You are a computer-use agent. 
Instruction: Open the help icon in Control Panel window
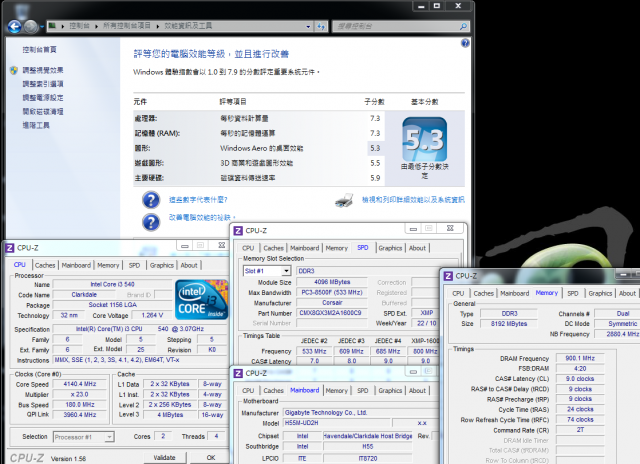[x=465, y=43]
